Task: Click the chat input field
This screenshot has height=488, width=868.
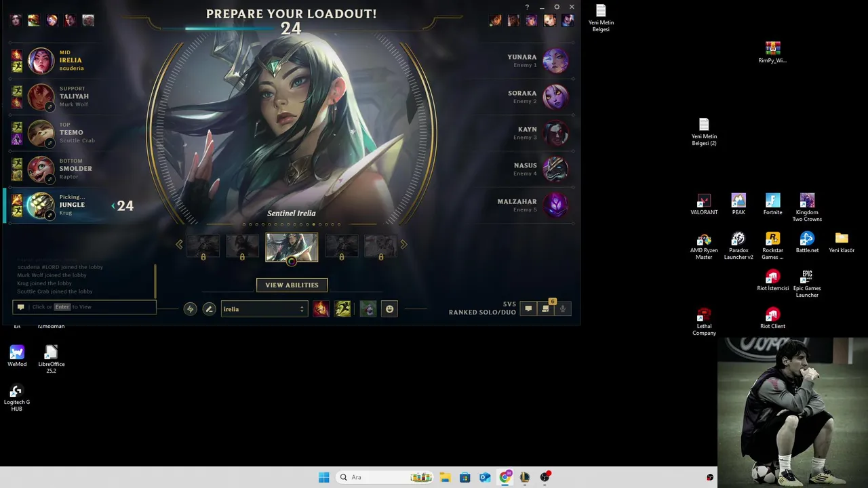Action: pyautogui.click(x=84, y=307)
